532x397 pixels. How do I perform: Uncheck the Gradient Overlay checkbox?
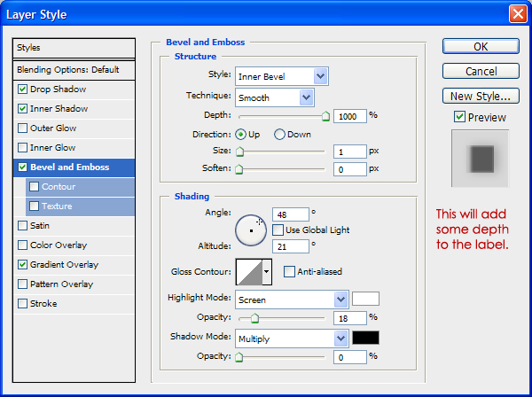point(22,264)
